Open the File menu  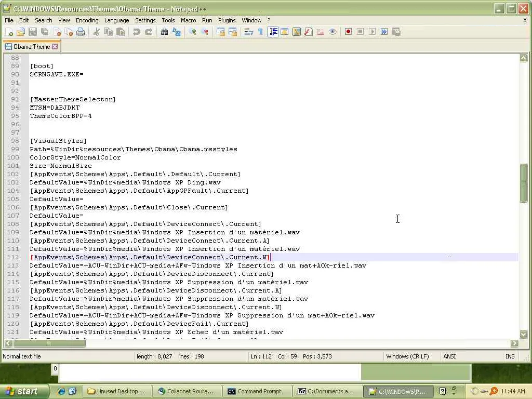point(9,20)
